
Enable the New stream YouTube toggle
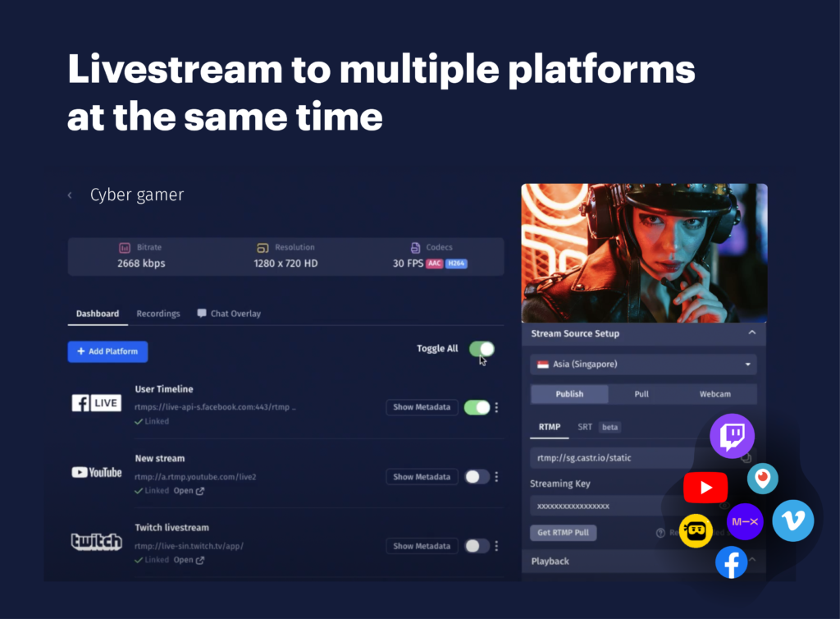tap(477, 476)
